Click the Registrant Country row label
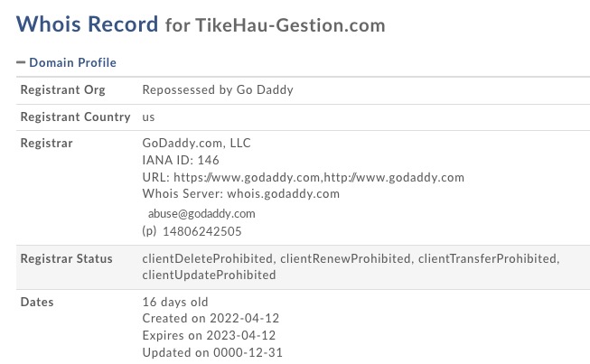Screen dimensions: 590x364 pos(75,117)
